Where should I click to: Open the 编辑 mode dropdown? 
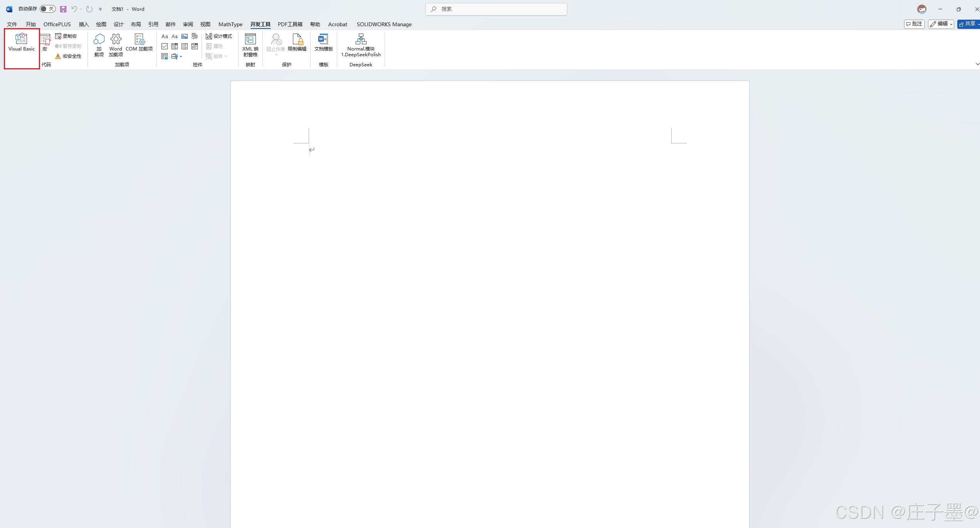click(941, 24)
